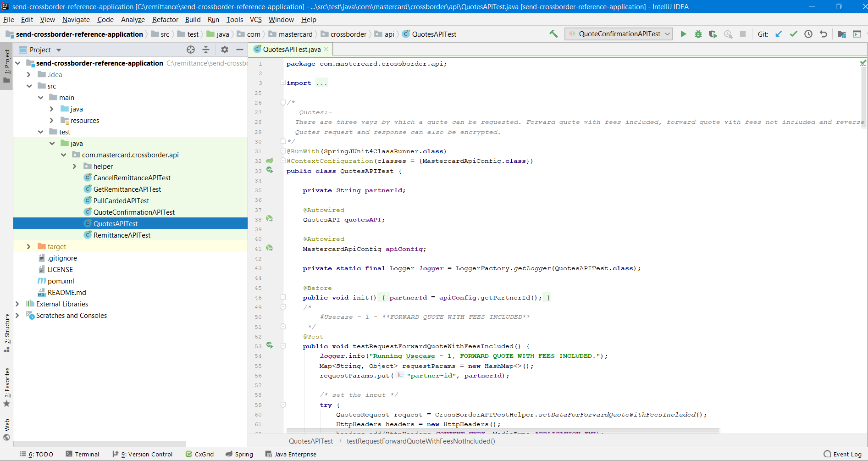
Task: Open the Refactor menu
Action: 165,20
